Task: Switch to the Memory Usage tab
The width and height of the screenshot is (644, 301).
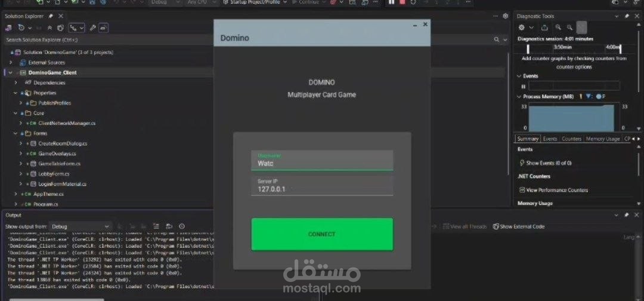Action: click(x=602, y=139)
